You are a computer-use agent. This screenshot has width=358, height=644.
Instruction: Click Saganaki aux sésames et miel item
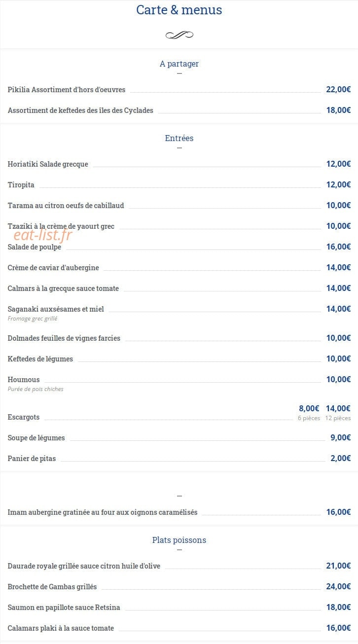[56, 309]
